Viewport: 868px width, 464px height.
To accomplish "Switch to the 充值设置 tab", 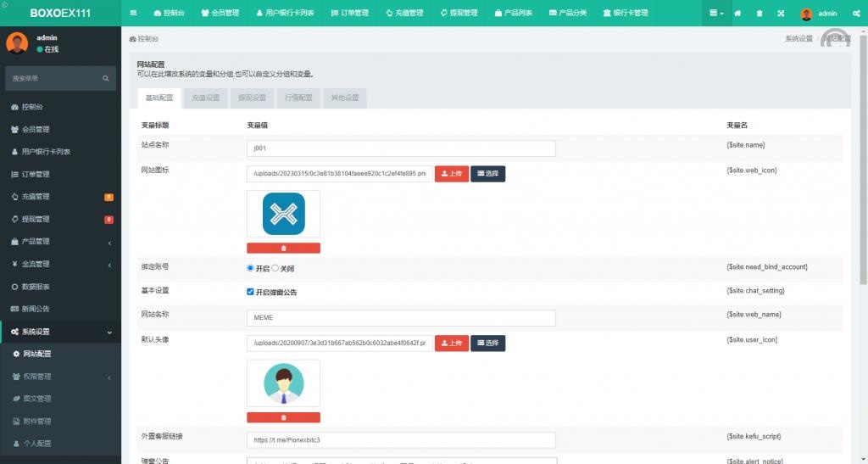I will click(205, 98).
